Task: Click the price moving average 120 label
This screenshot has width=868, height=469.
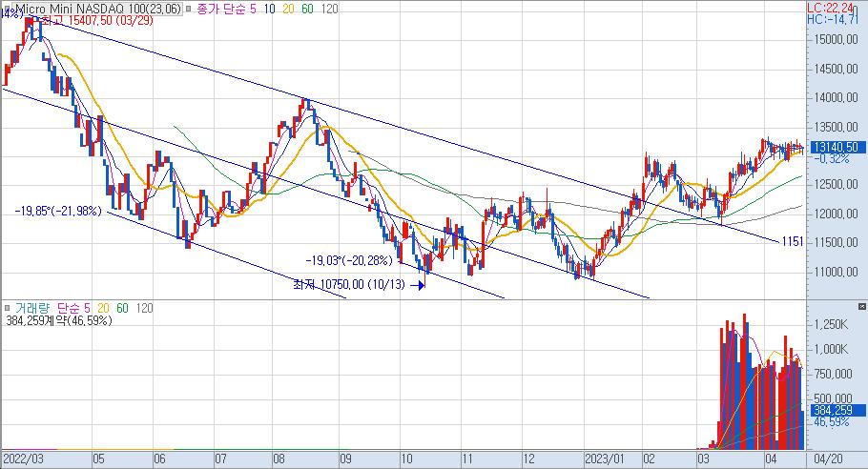Action: tap(329, 9)
